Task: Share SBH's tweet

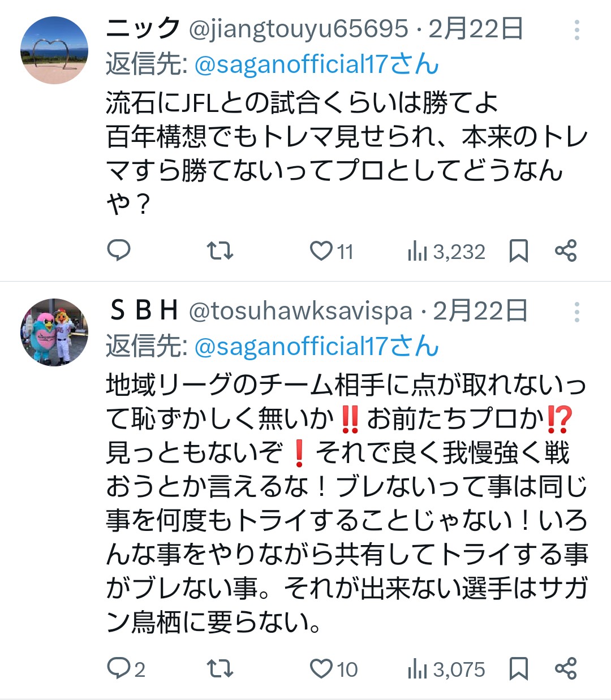Action: [x=566, y=669]
